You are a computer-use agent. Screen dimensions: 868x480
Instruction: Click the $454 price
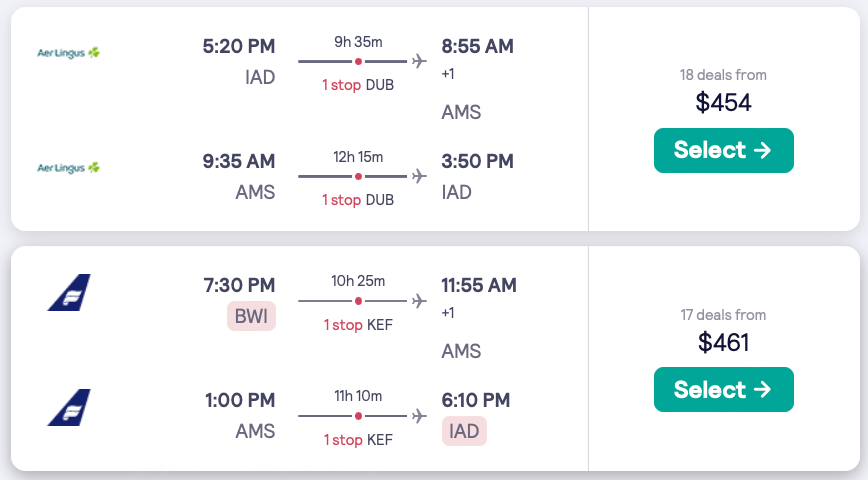(x=723, y=102)
